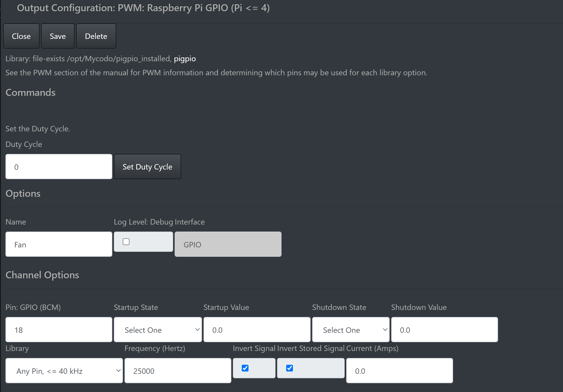Expand the Shutdown State dropdown

(350, 330)
